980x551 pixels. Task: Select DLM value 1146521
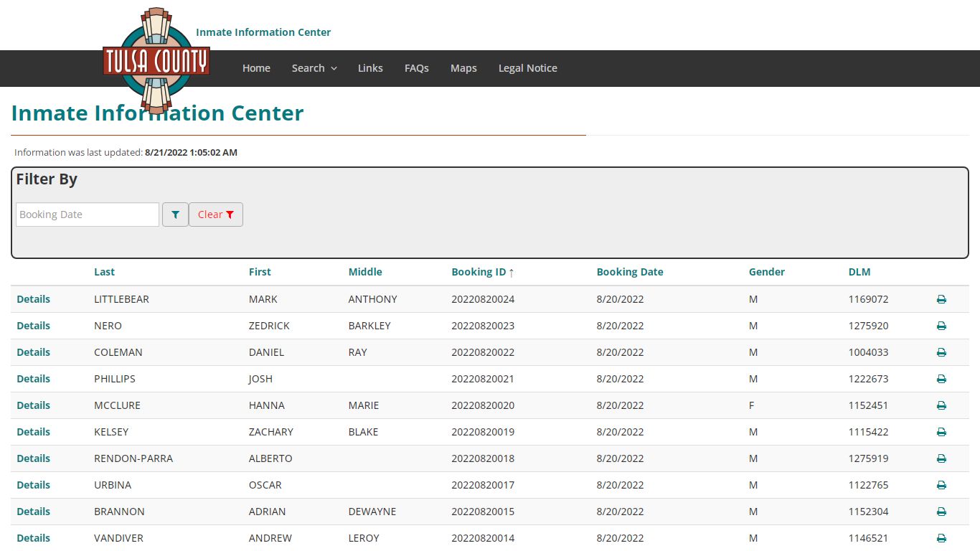(x=869, y=538)
